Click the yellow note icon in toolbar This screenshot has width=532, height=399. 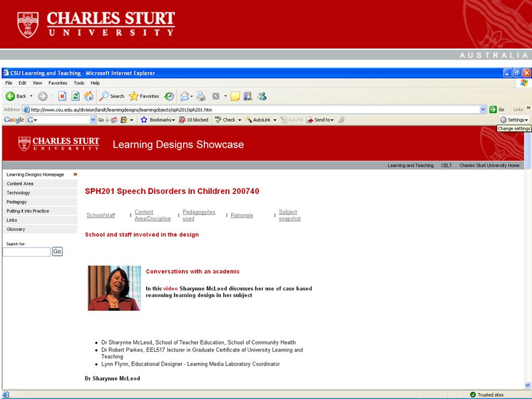(235, 96)
